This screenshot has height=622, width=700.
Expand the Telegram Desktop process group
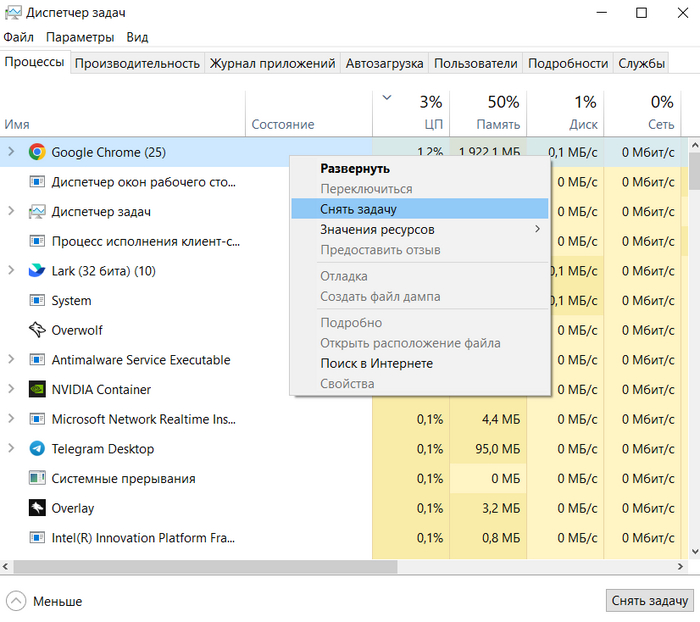(11, 449)
